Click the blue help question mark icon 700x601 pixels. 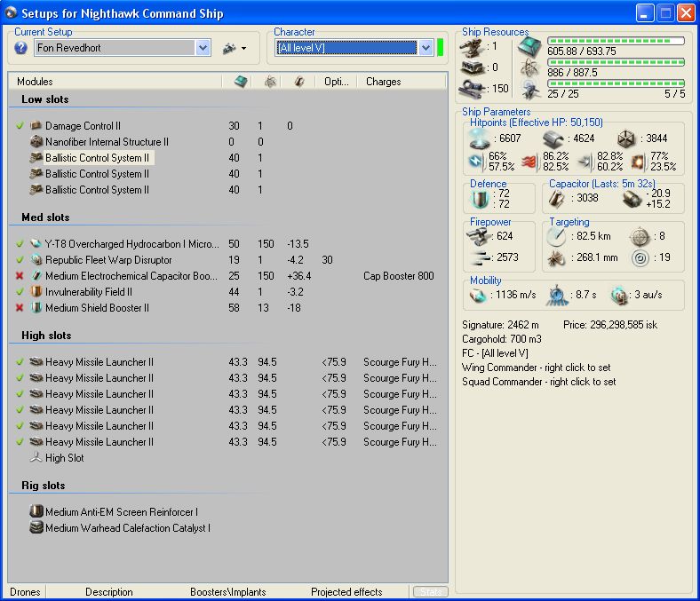pos(20,48)
